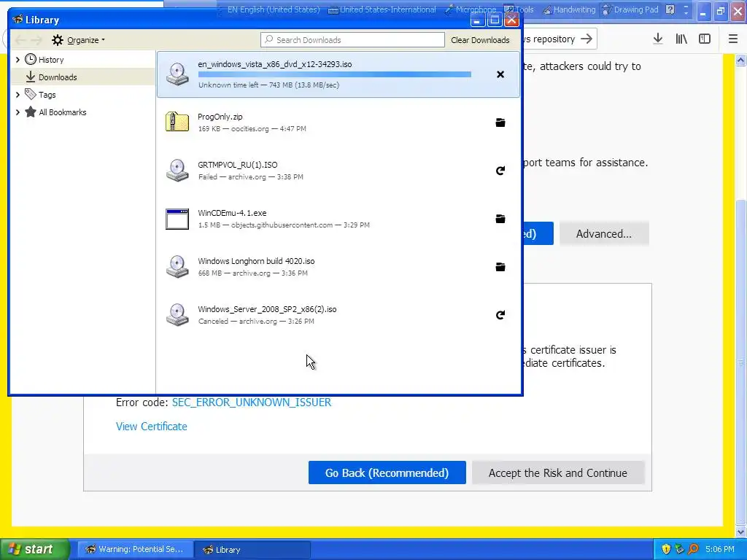Open the Organize dropdown menu
The height and width of the screenshot is (560, 747).
79,40
